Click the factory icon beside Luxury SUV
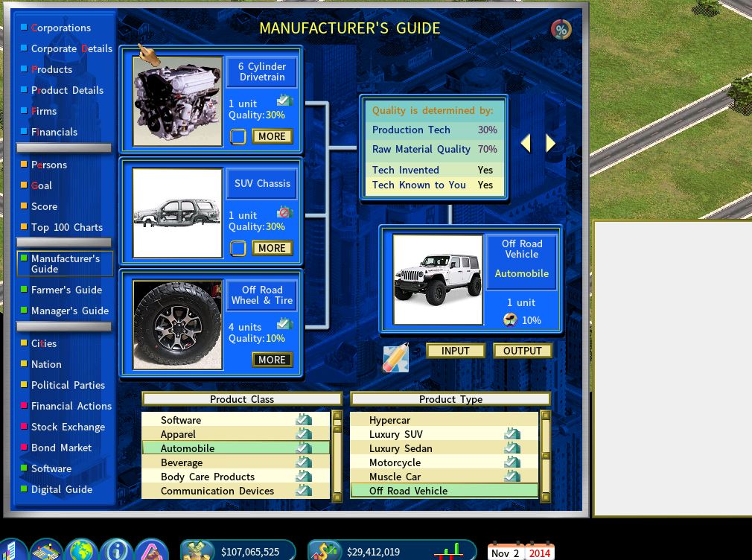The image size is (752, 560). [512, 434]
